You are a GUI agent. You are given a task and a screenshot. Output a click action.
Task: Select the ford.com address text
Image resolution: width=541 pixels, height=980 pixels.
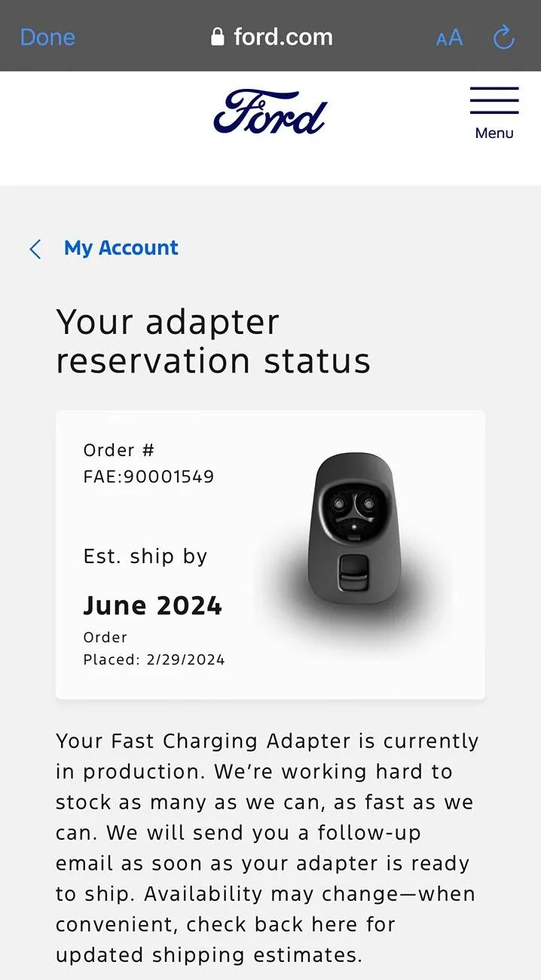[x=283, y=37]
